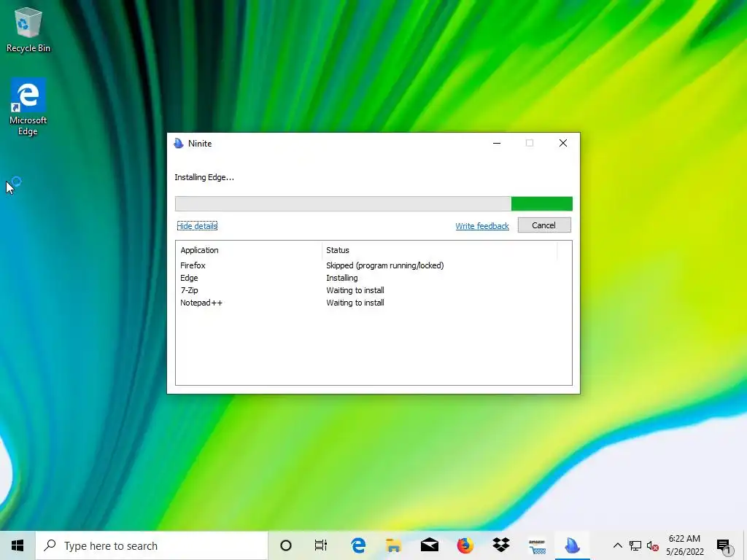The width and height of the screenshot is (747, 560).
Task: Select the Ninite taskbar button
Action: point(572,545)
